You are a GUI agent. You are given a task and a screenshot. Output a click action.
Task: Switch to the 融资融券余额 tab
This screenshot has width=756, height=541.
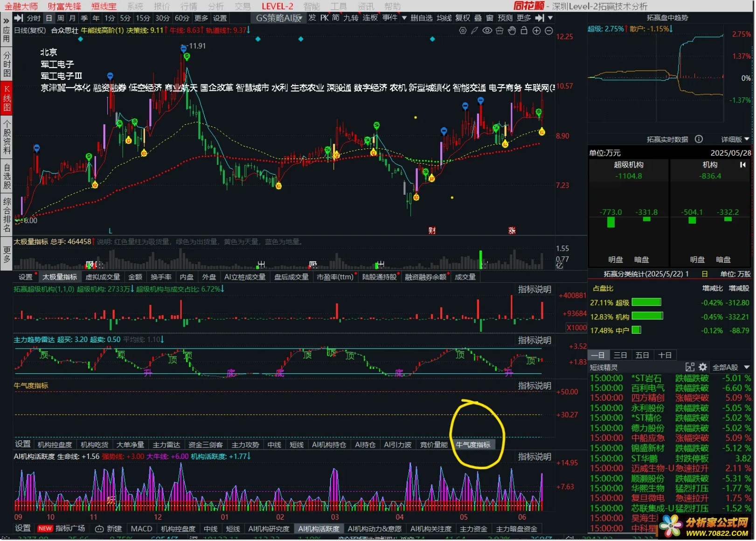425,277
